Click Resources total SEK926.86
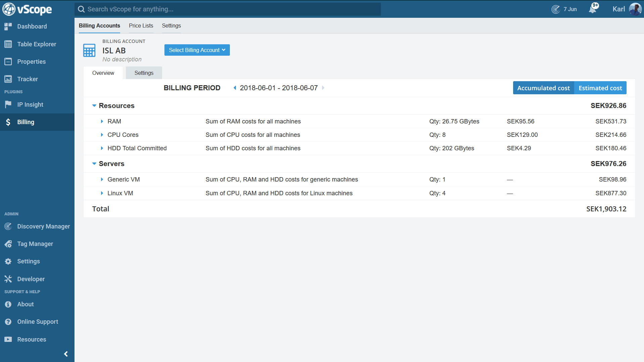The width and height of the screenshot is (644, 362). [x=608, y=106]
